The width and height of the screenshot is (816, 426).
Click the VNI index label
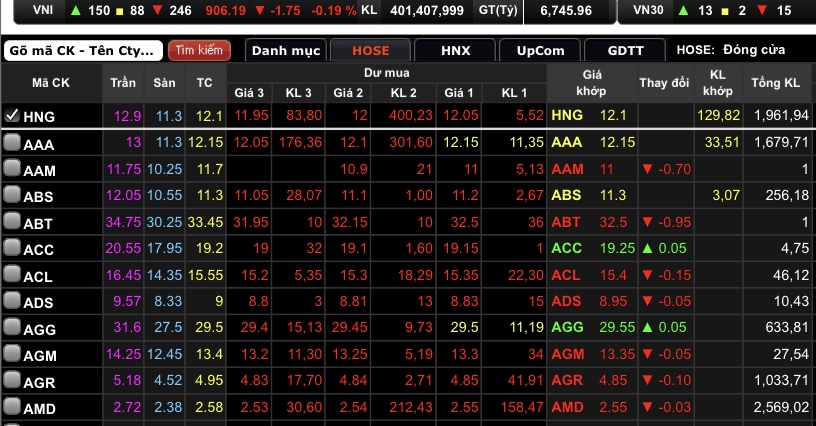(x=43, y=10)
